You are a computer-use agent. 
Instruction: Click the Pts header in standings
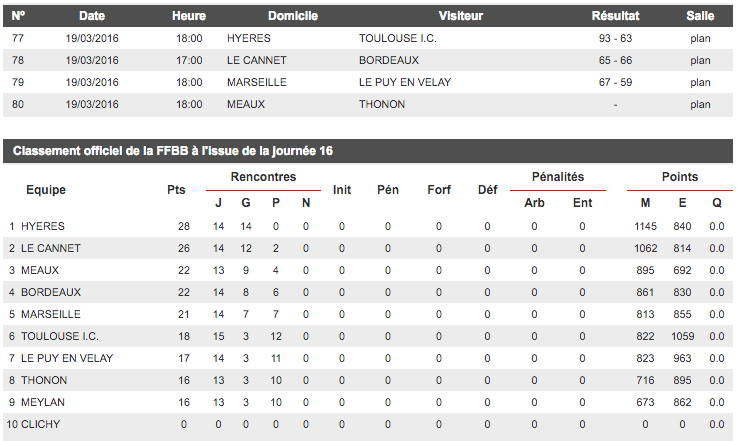pos(176,189)
